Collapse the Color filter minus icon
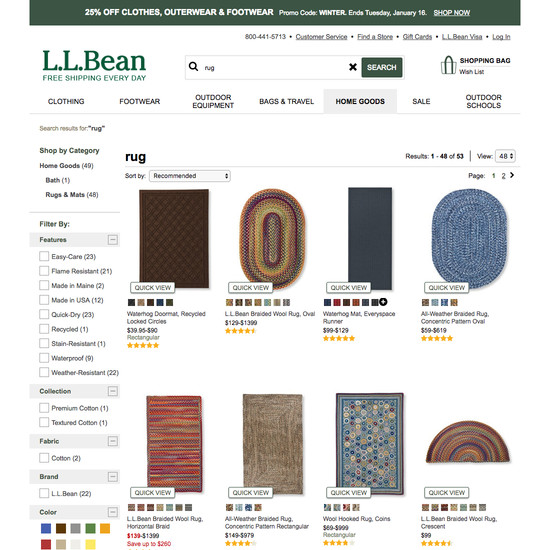This screenshot has height=550, width=550. point(113,512)
